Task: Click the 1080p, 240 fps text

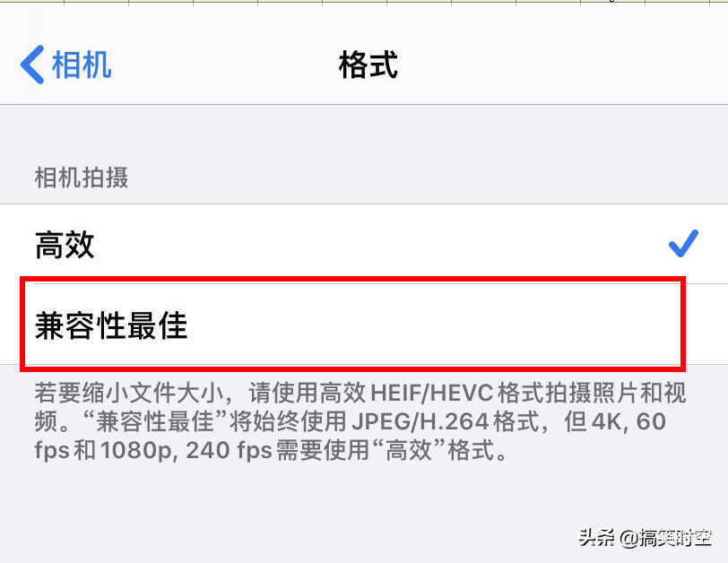Action: pyautogui.click(x=186, y=450)
